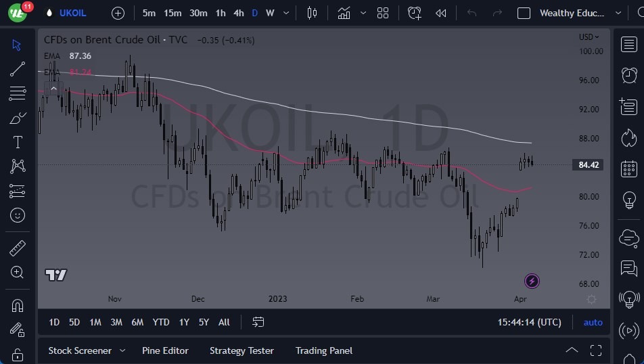Open the Replay rewind tool
Viewport: 644px width, 364px height.
click(441, 13)
